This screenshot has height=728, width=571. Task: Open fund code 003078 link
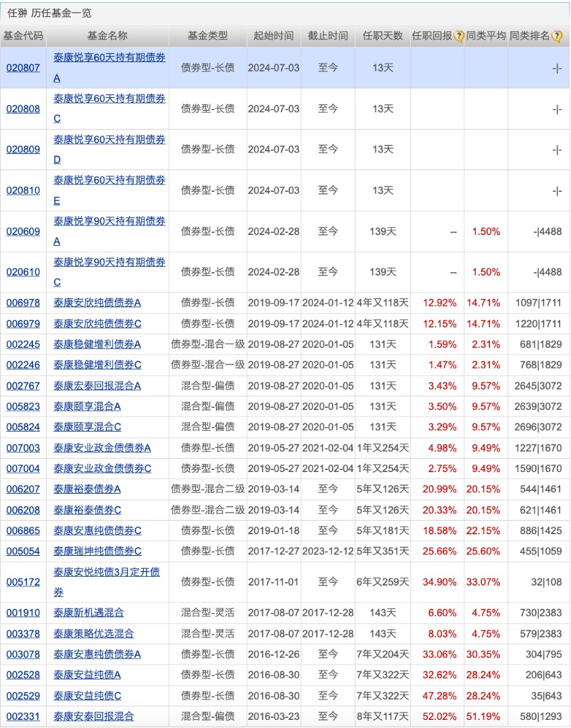tap(23, 654)
